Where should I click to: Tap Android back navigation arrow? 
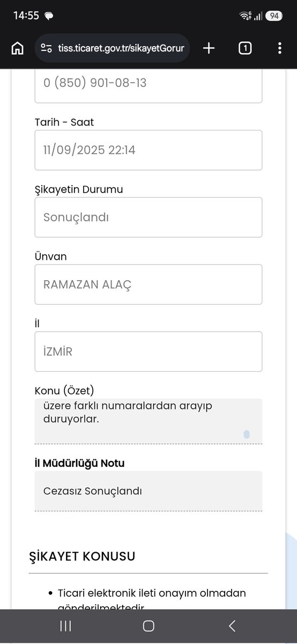232,626
